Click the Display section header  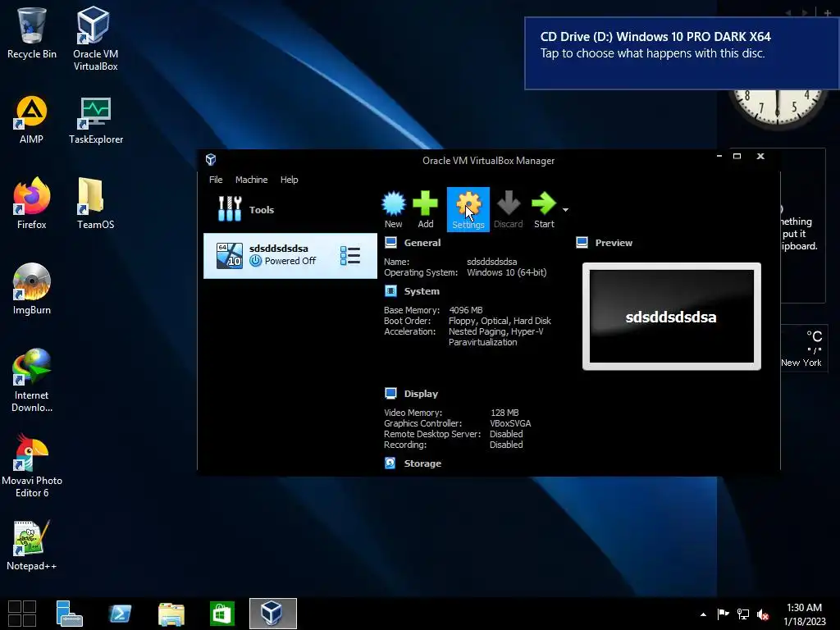pos(421,394)
